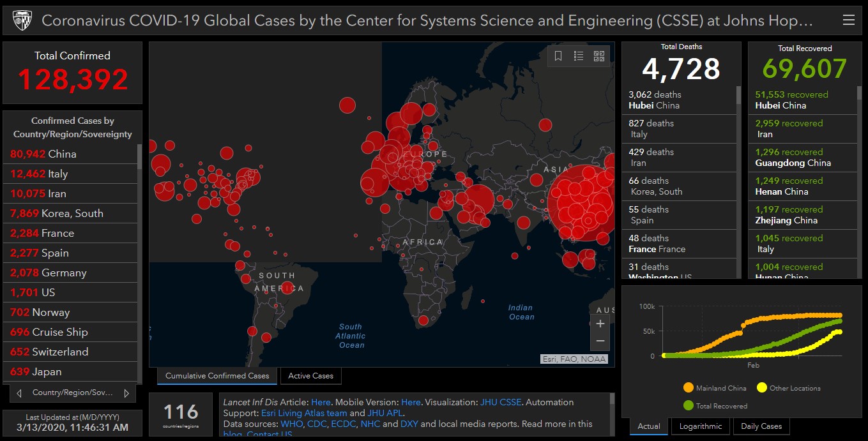Open the Esri Living Atlas team link

tap(304, 413)
